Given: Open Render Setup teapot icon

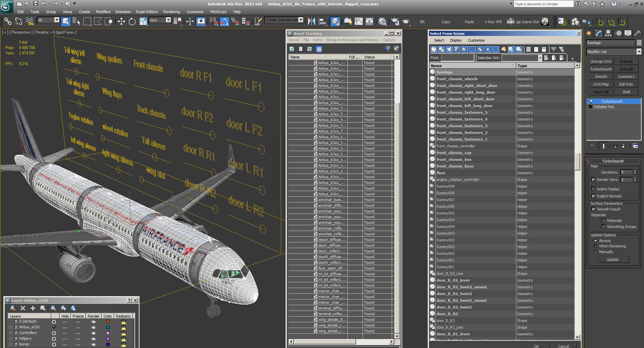Looking at the screenshot, I should coord(395,21).
